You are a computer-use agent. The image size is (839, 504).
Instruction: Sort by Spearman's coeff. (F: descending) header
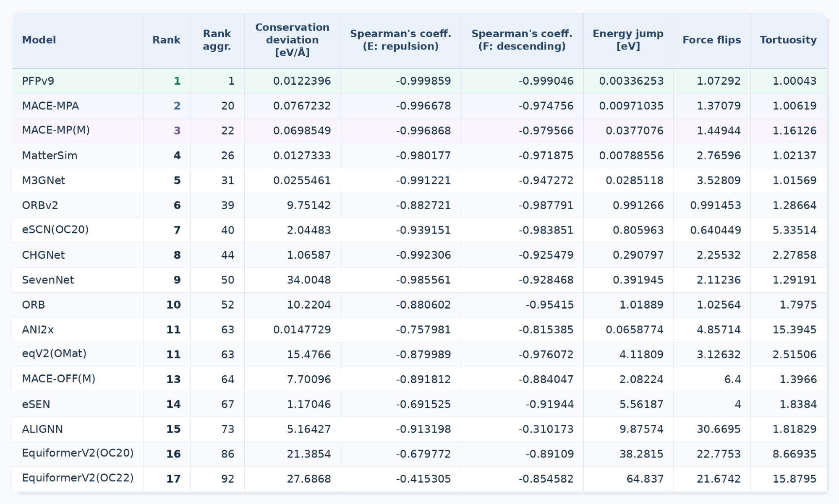(522, 40)
